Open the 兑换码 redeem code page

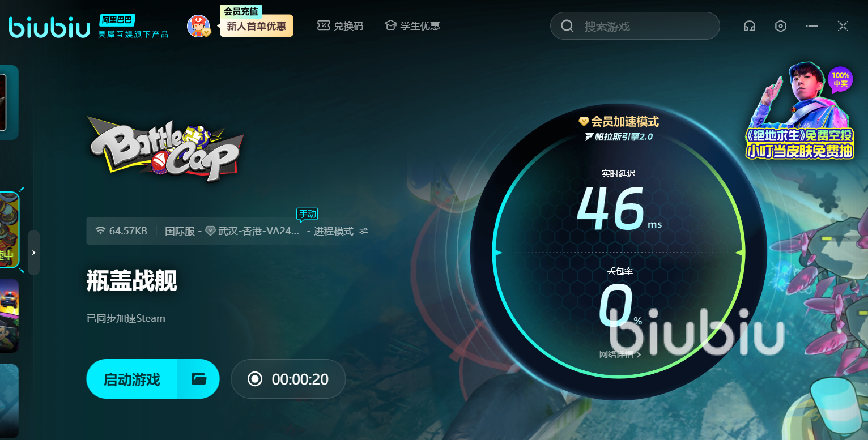click(340, 25)
